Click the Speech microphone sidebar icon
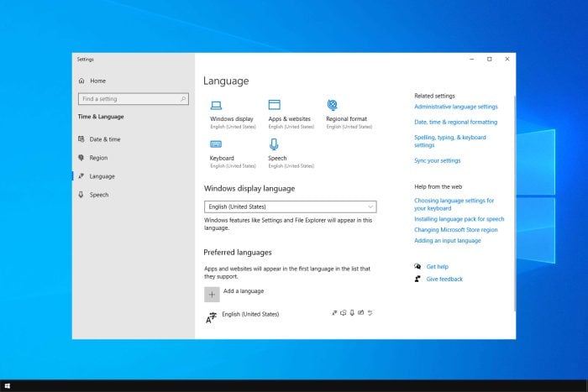Image resolution: width=588 pixels, height=392 pixels. (x=81, y=195)
